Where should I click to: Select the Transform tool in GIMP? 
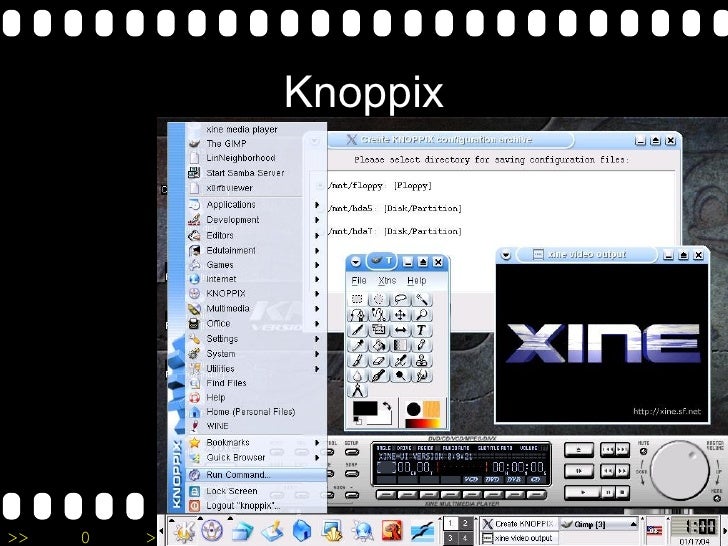(x=379, y=330)
